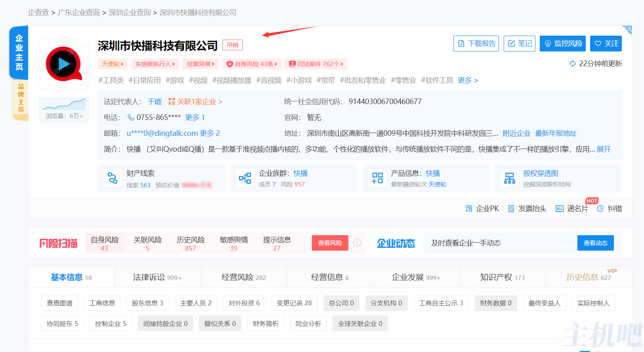Switch to 知识产权 173 tab
The image size is (644, 352).
[503, 277]
